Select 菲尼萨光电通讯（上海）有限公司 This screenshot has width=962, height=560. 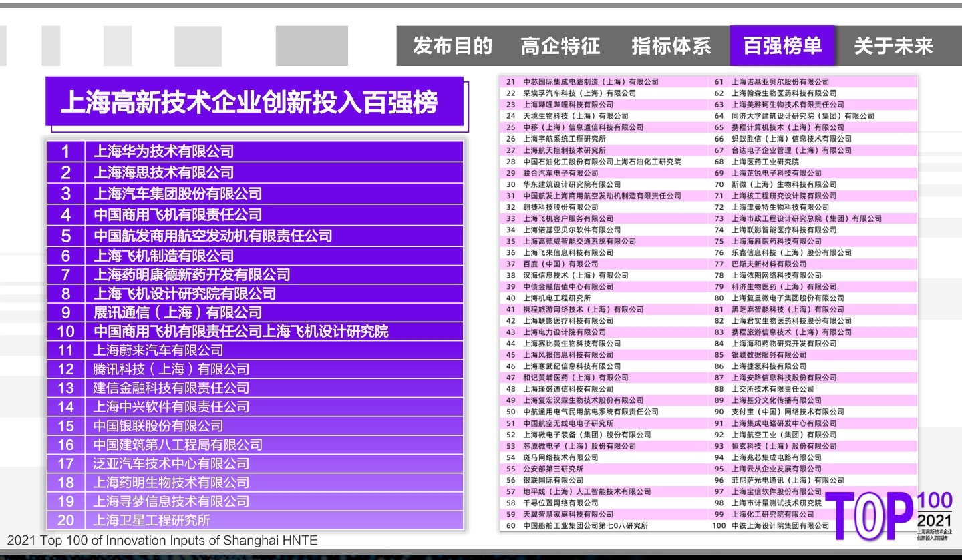pyautogui.click(x=788, y=480)
